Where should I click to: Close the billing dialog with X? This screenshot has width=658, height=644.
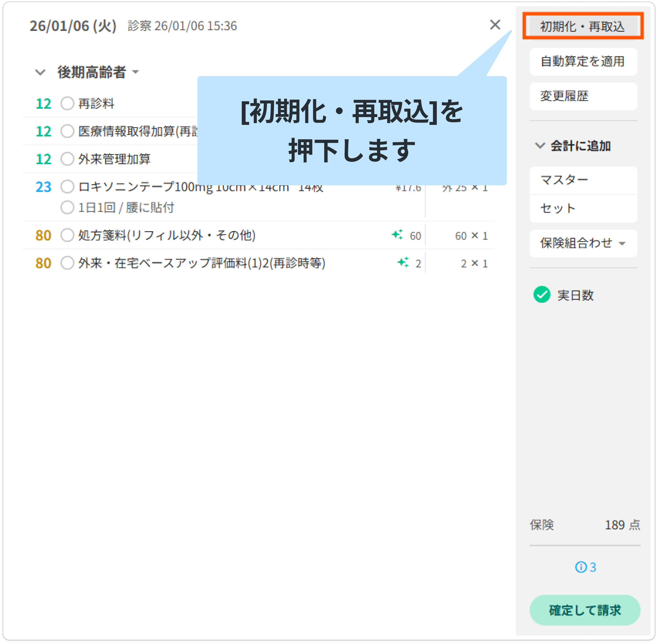click(x=495, y=25)
